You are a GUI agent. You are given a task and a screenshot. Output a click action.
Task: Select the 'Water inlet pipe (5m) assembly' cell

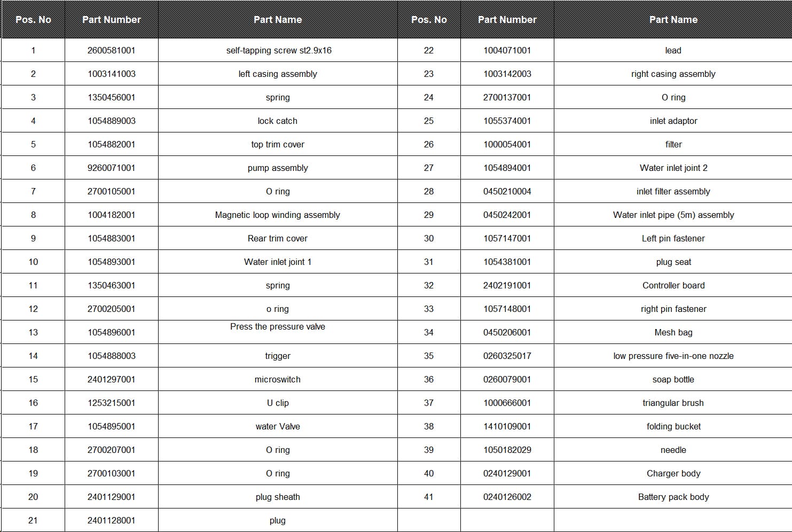(x=673, y=215)
